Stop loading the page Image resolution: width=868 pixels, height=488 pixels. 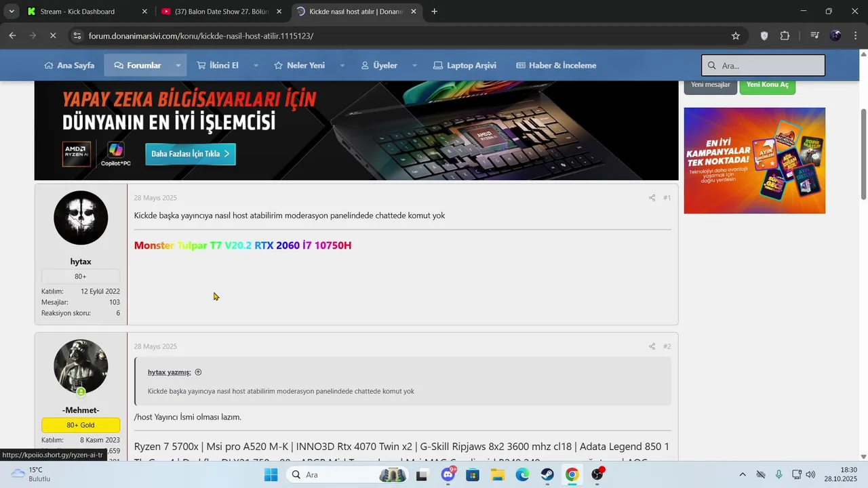53,36
